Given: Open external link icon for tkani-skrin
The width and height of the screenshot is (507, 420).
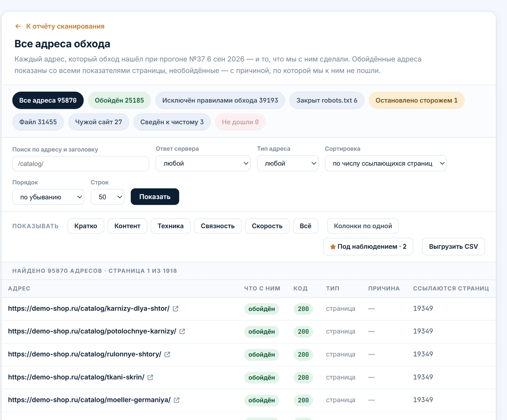Looking at the screenshot, I should click(151, 377).
